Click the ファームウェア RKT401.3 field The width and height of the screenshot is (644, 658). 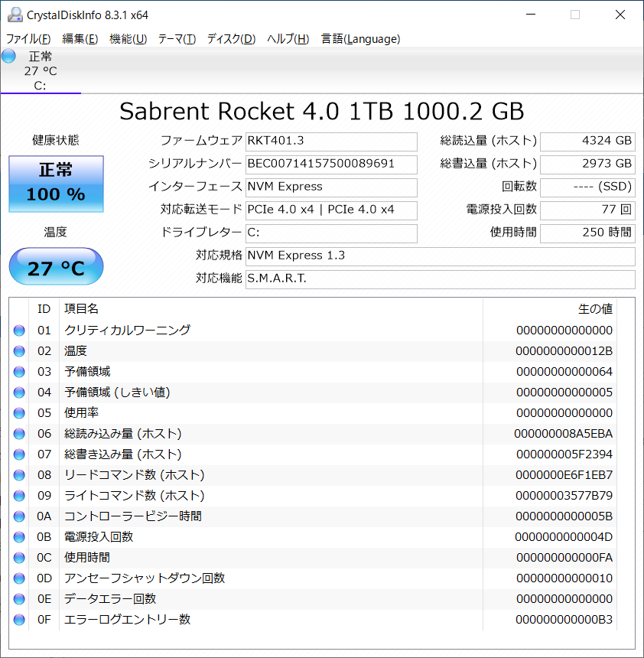331,142
